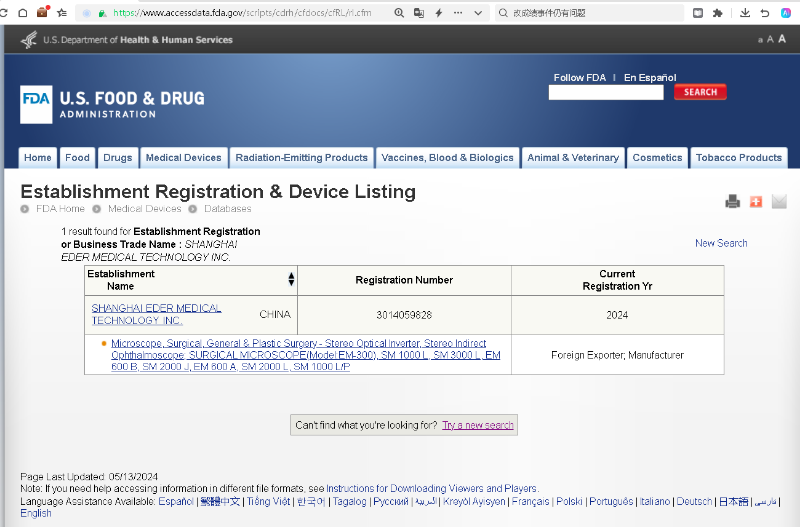Click Try a new search link
The height and width of the screenshot is (527, 800).
click(478, 425)
